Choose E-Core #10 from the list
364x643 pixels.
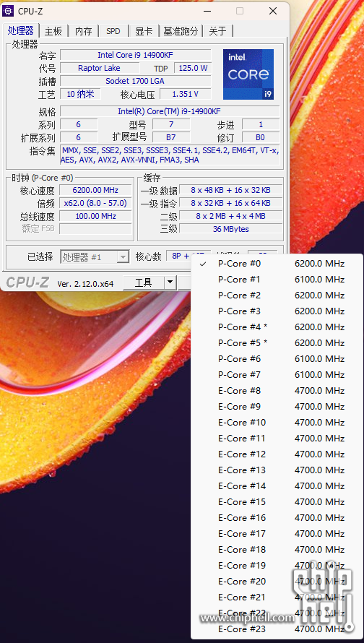277,423
